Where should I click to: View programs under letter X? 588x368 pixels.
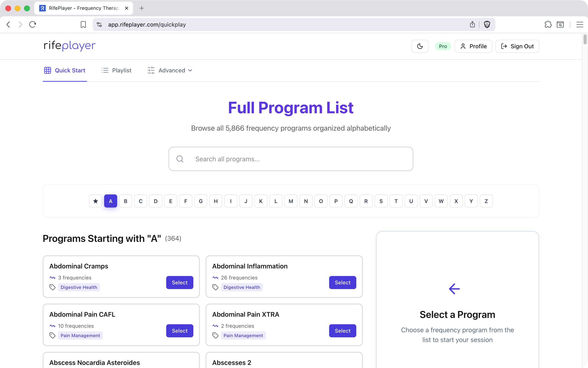[456, 201]
